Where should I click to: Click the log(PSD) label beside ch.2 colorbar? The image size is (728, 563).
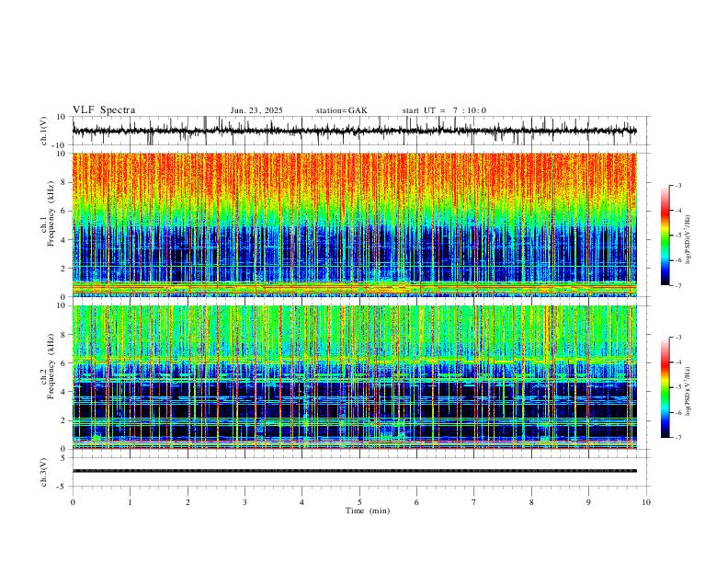tap(688, 391)
